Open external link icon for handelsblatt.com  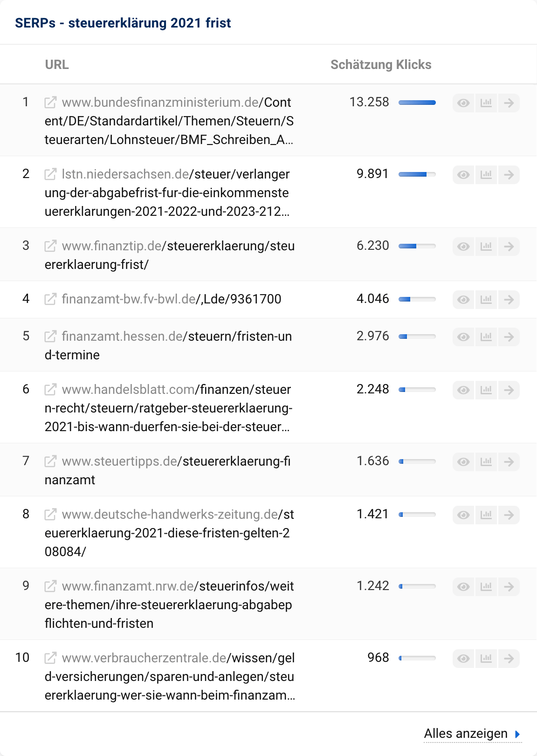coord(50,390)
